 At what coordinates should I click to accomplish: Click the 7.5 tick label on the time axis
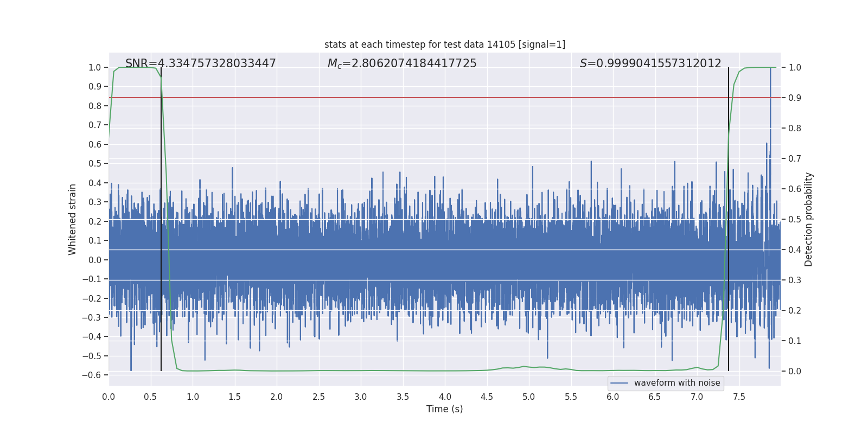tap(739, 397)
